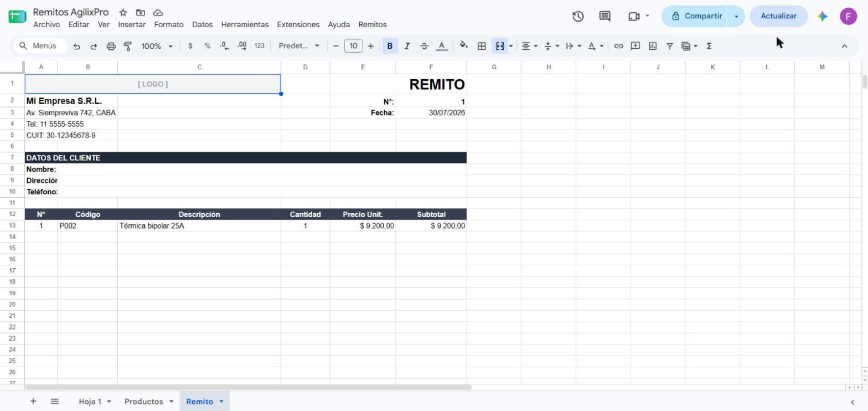
Task: Open the Archivo menu
Action: tap(46, 24)
